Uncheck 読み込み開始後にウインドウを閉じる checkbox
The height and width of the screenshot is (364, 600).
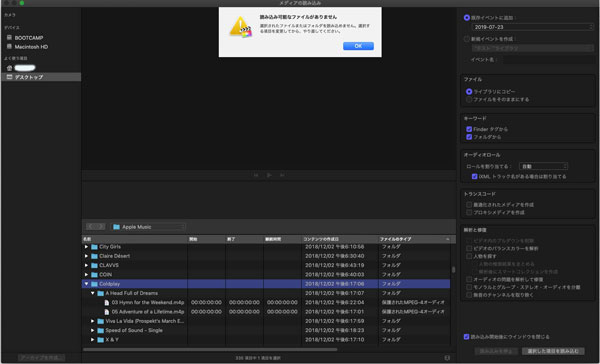coord(466,337)
